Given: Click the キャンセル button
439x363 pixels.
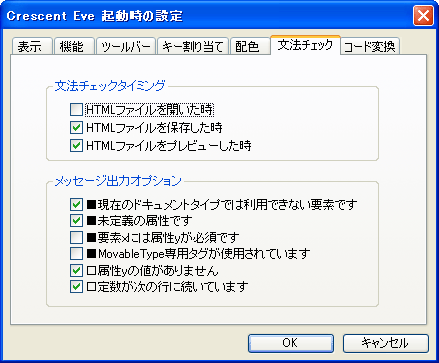Looking at the screenshot, I should click(x=386, y=343).
